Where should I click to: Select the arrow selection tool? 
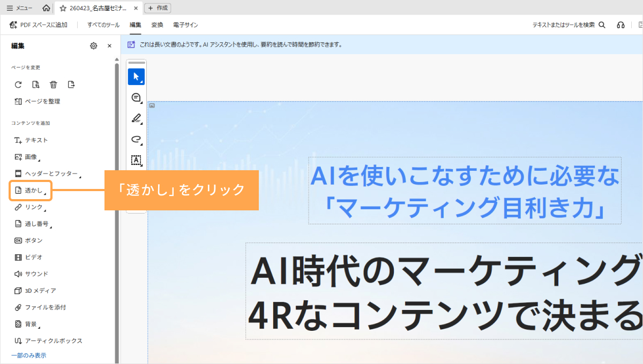click(136, 77)
